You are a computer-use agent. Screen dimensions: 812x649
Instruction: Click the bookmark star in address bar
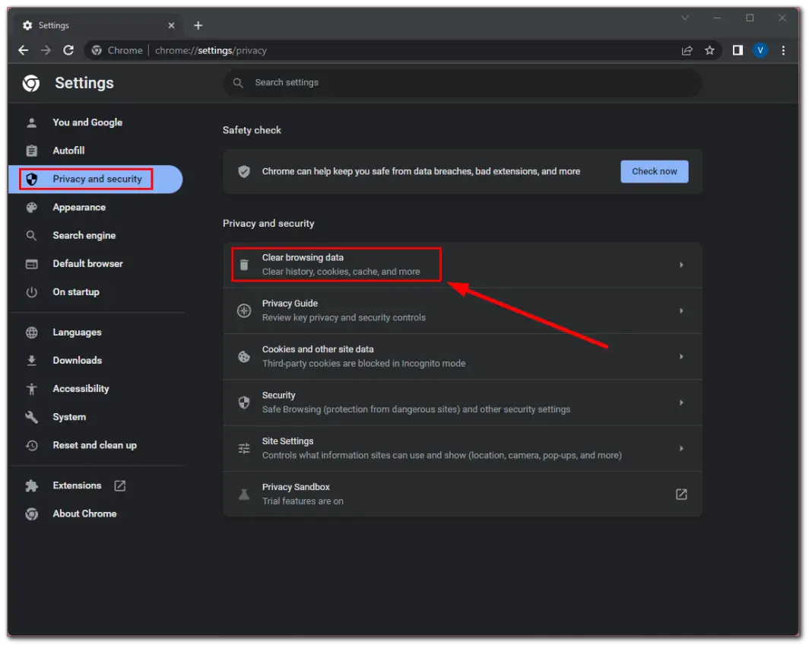pos(709,50)
